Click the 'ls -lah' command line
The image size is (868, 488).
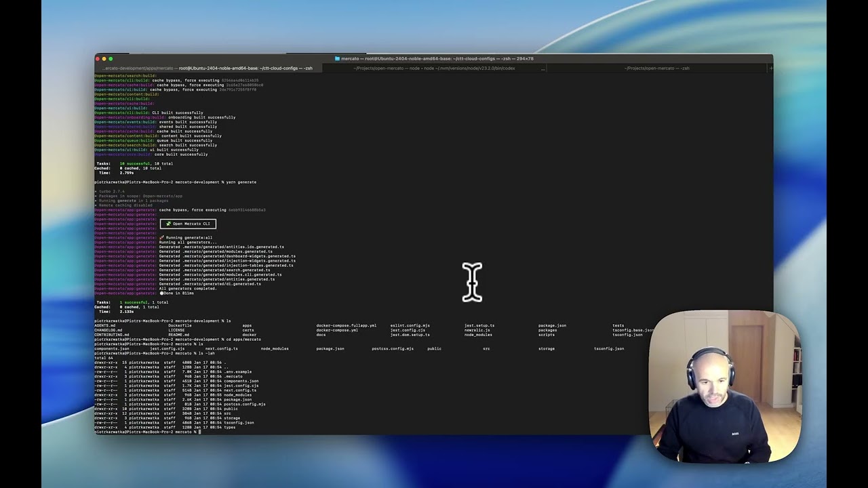point(155,353)
